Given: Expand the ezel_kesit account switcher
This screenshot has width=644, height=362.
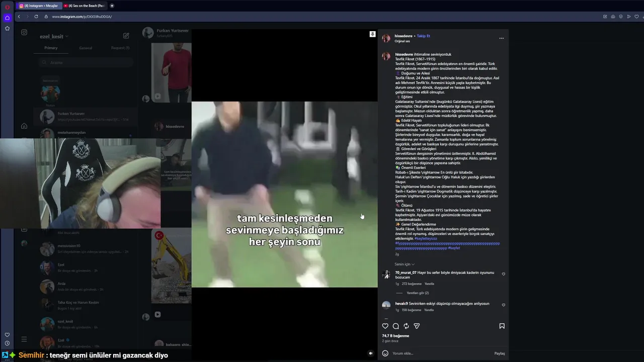Looking at the screenshot, I should (x=54, y=36).
